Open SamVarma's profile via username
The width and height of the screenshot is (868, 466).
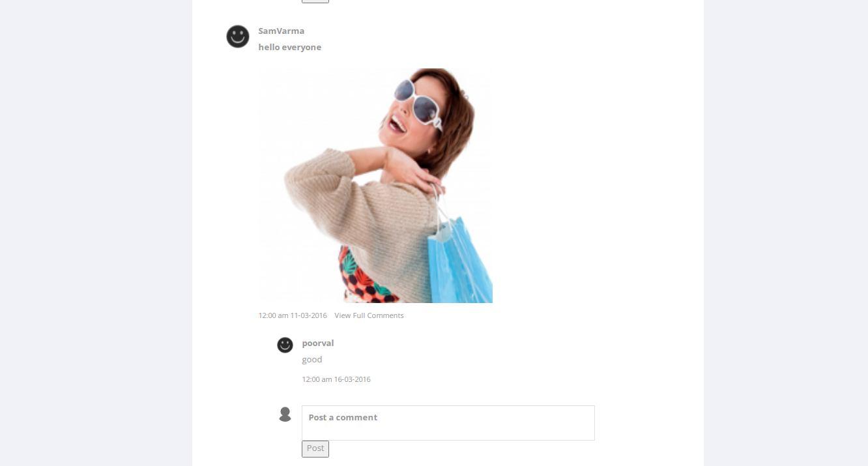point(282,31)
